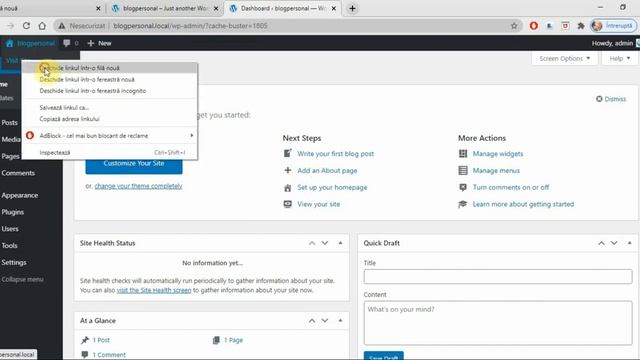The height and width of the screenshot is (360, 640).
Task: Click the Save Draft button
Action: click(x=384, y=356)
